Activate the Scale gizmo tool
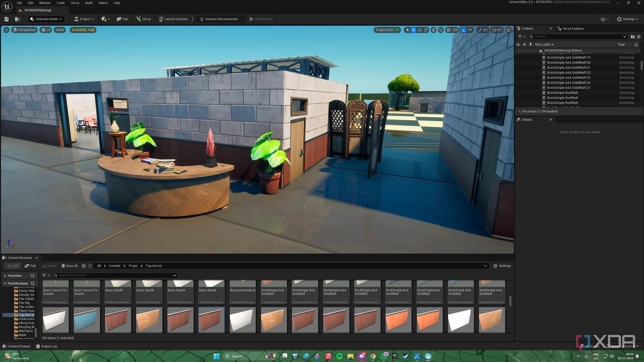Screen dimensions: 644x362 tap(426, 30)
